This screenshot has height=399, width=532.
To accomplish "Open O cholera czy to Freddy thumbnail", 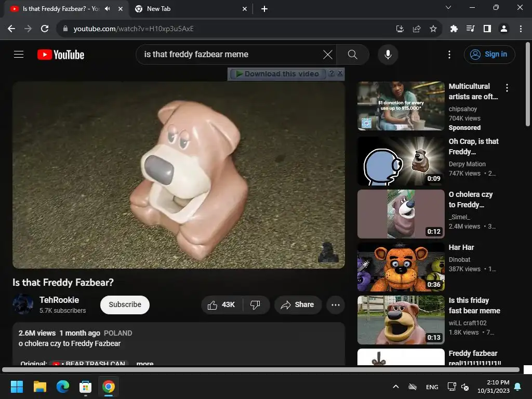I will tap(401, 214).
